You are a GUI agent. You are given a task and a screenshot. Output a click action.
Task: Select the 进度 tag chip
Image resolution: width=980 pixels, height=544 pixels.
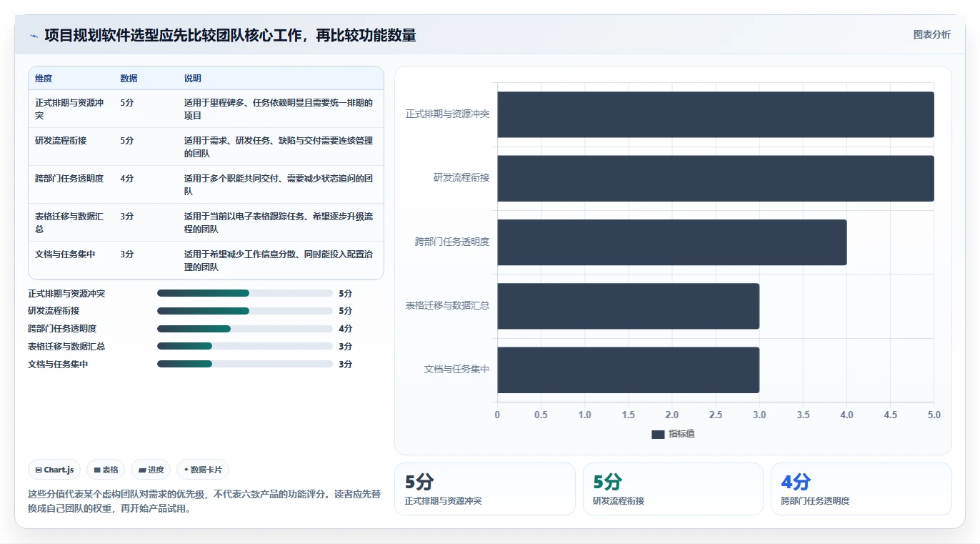(x=151, y=470)
